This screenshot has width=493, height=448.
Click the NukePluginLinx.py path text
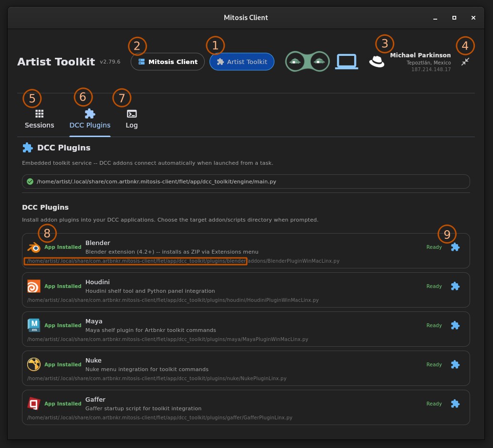click(x=157, y=378)
